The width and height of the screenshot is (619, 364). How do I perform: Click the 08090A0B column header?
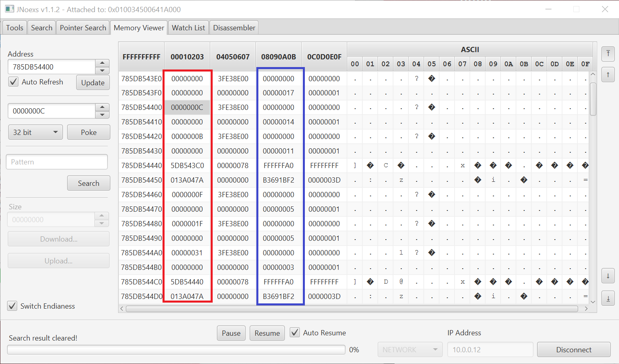pyautogui.click(x=279, y=57)
